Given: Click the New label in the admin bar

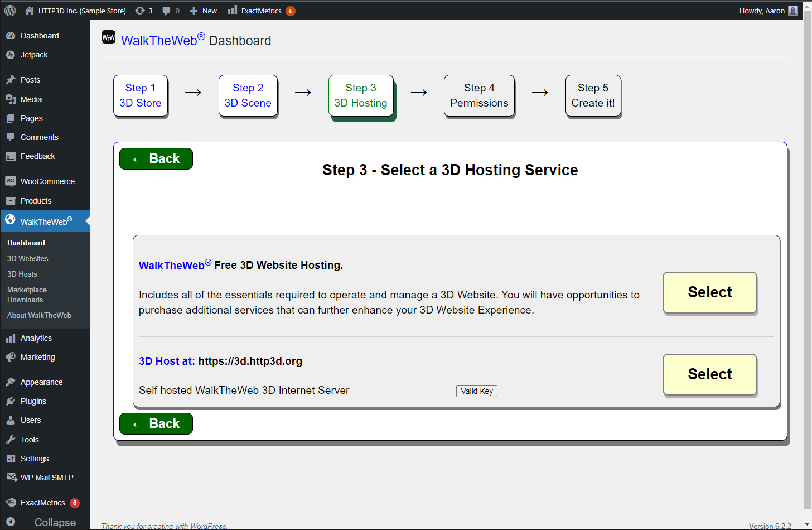Looking at the screenshot, I should pos(210,11).
